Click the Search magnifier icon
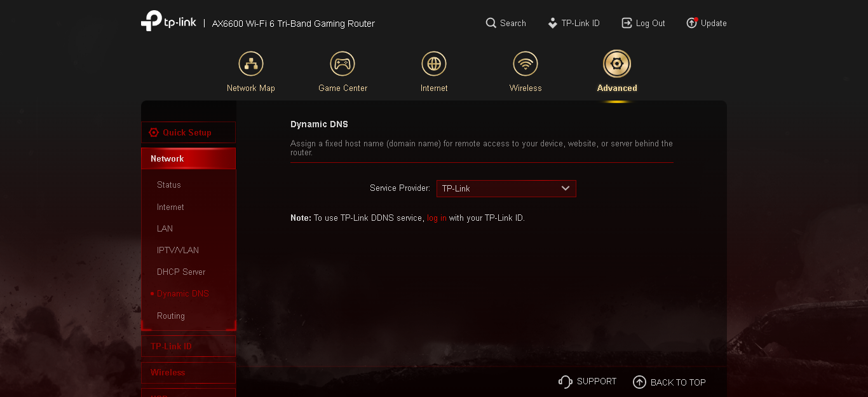Image resolution: width=868 pixels, height=397 pixels. click(x=491, y=23)
